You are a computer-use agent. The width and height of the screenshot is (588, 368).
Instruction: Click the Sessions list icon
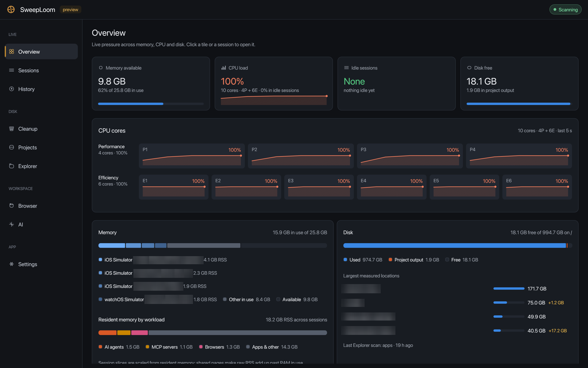point(11,70)
